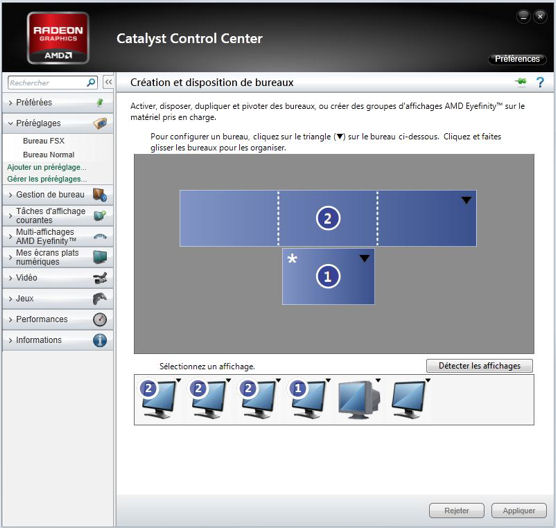556x528 pixels.
Task: Select the Bureau FSX preset
Action: (44, 141)
